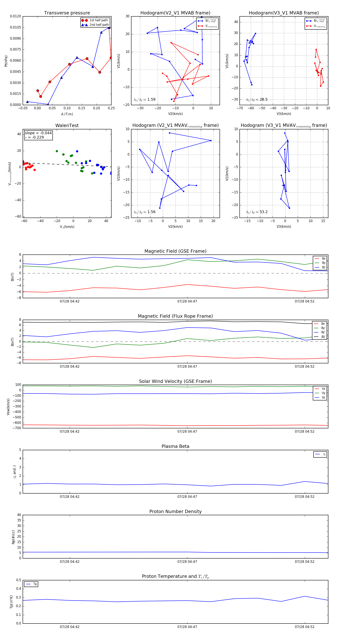Click the 'Hodogram (V3_V1 MVAV remaining frame)' title
This screenshot has height=644, width=351.
pos(284,125)
